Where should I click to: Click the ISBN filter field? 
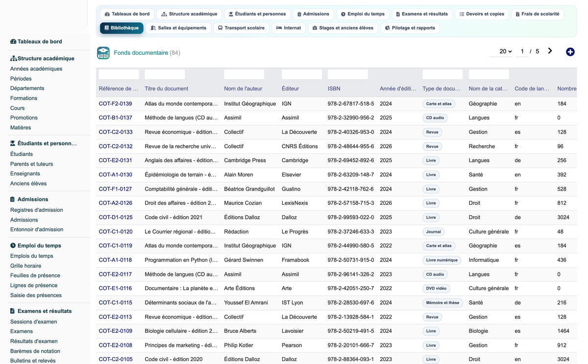[348, 74]
